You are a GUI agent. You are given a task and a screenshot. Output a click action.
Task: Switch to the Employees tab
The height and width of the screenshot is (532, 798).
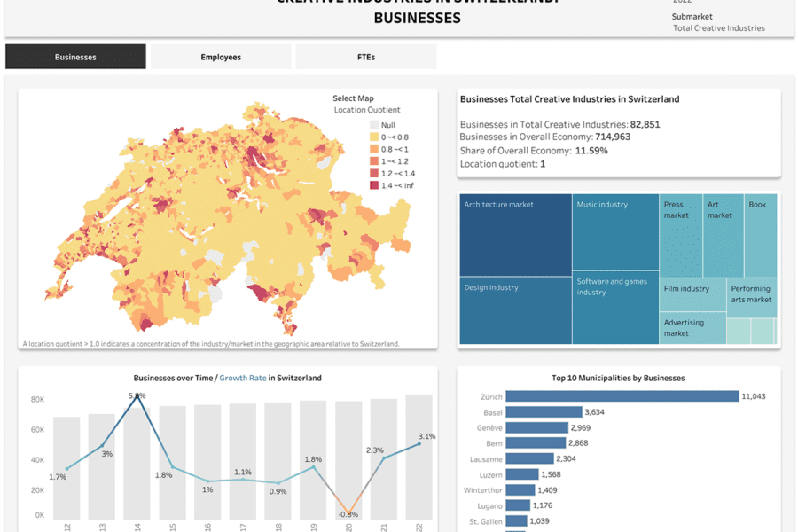pos(221,57)
